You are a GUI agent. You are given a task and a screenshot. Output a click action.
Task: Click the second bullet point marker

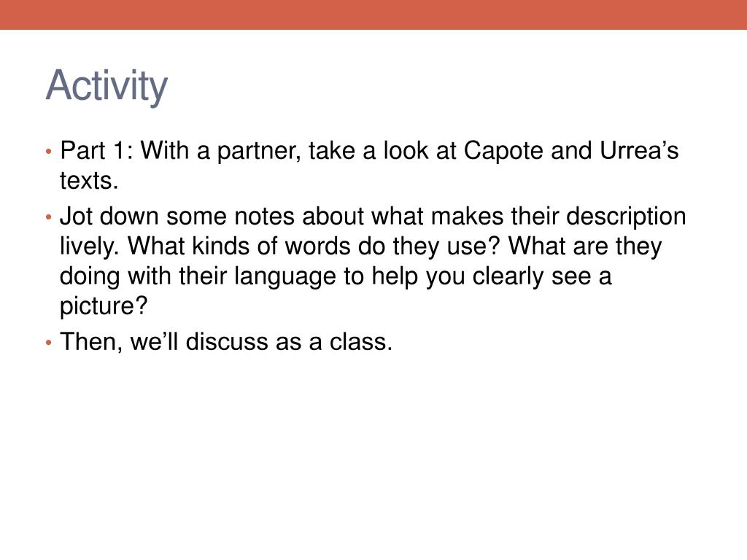pyautogui.click(x=48, y=217)
